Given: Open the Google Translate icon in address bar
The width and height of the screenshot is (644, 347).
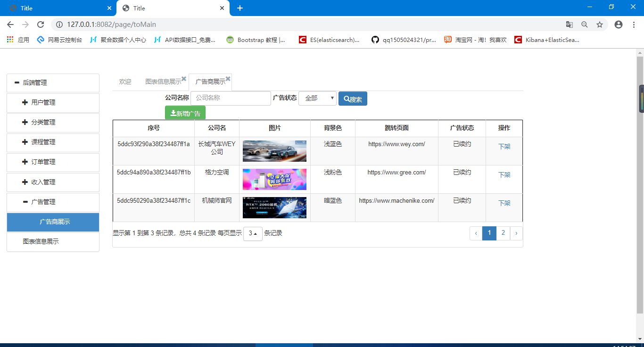Looking at the screenshot, I should coord(570,25).
